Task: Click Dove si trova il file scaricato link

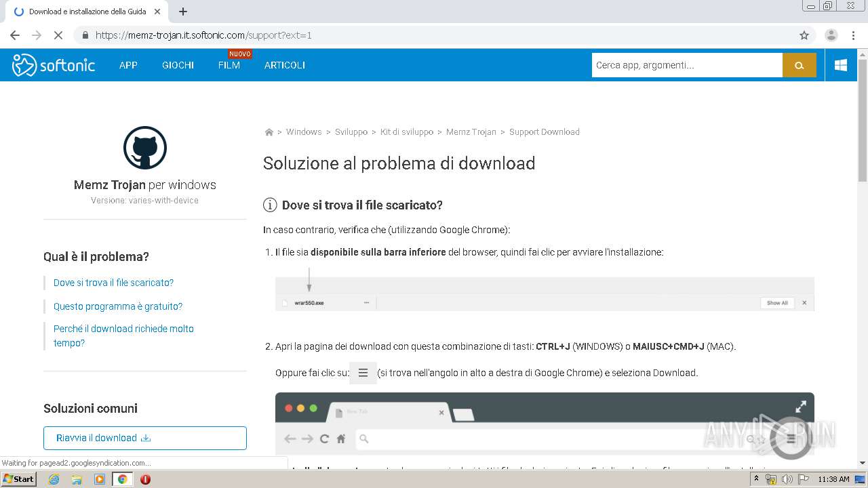Action: click(x=113, y=283)
